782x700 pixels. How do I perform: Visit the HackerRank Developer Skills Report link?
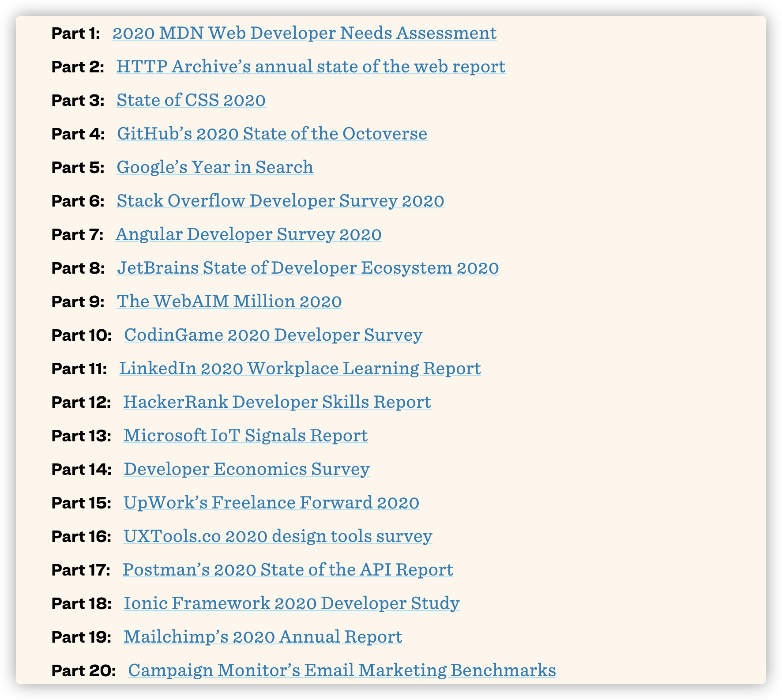(x=277, y=402)
